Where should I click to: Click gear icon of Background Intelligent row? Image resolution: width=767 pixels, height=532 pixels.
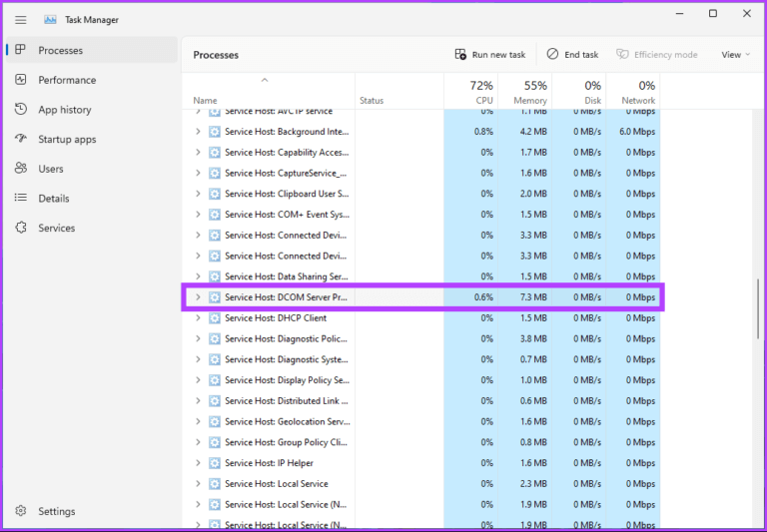215,132
